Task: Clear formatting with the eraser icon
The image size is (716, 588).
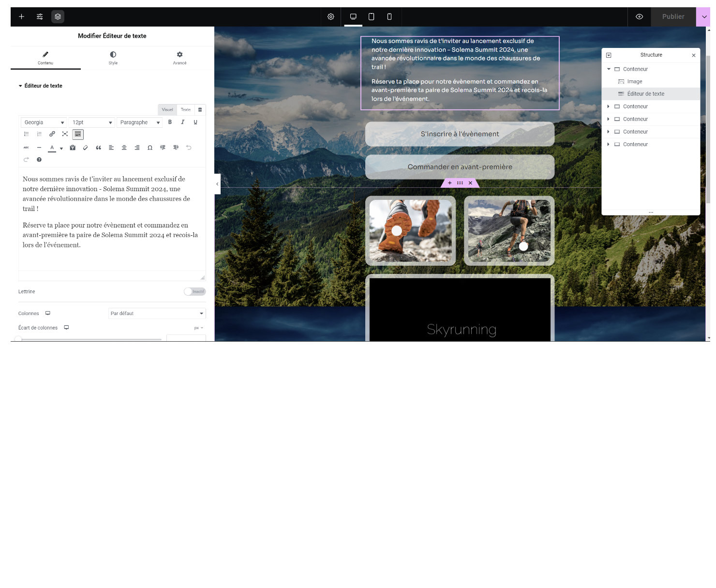Action: pyautogui.click(x=85, y=148)
